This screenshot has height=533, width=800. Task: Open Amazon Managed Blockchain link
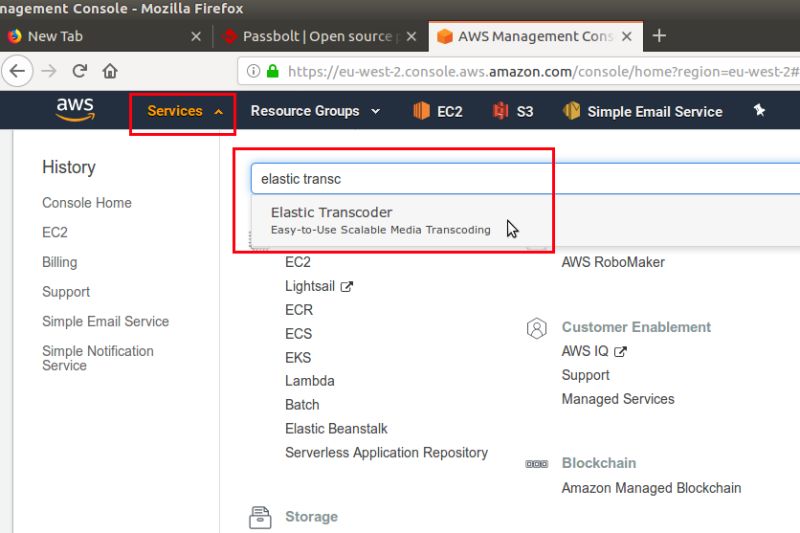[651, 488]
